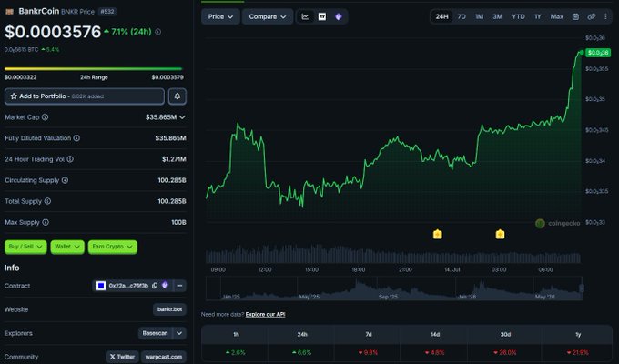Viewport: 619px width, 364px height.
Task: Click the BankrCoin logo icon
Action: [x=9, y=12]
